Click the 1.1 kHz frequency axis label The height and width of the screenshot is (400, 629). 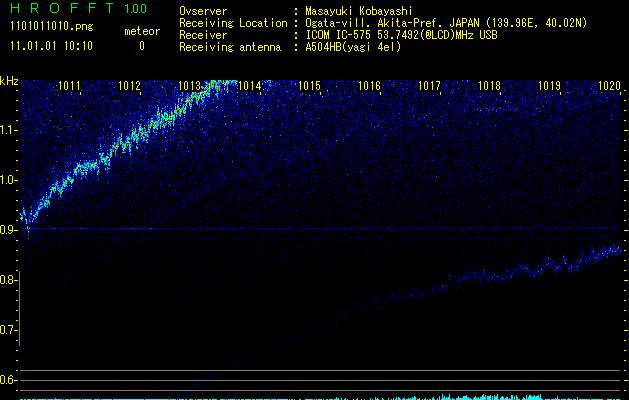click(8, 130)
